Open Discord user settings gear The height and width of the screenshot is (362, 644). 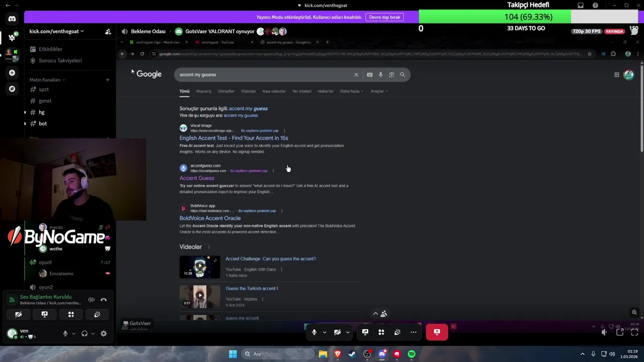pyautogui.click(x=104, y=333)
